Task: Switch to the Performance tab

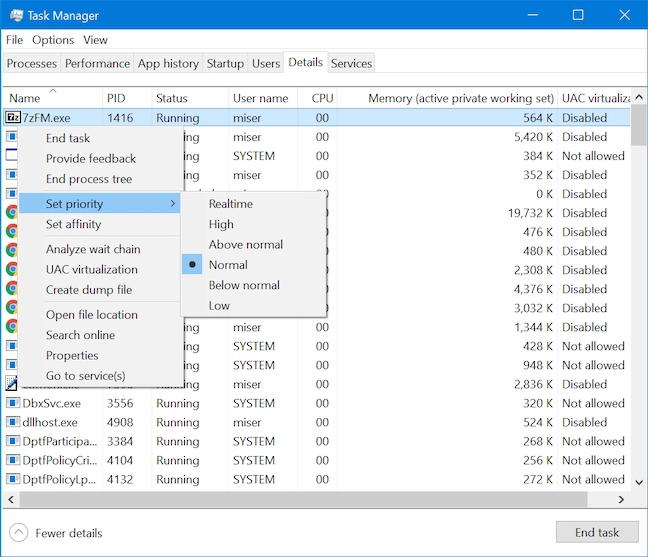Action: (98, 63)
